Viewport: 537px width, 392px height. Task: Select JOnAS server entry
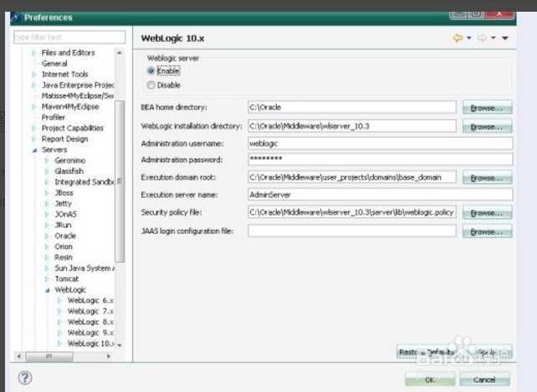(65, 214)
